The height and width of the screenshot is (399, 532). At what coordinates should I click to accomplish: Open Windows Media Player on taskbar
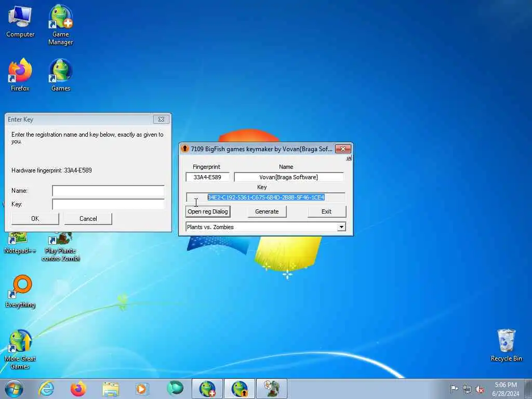tap(142, 389)
